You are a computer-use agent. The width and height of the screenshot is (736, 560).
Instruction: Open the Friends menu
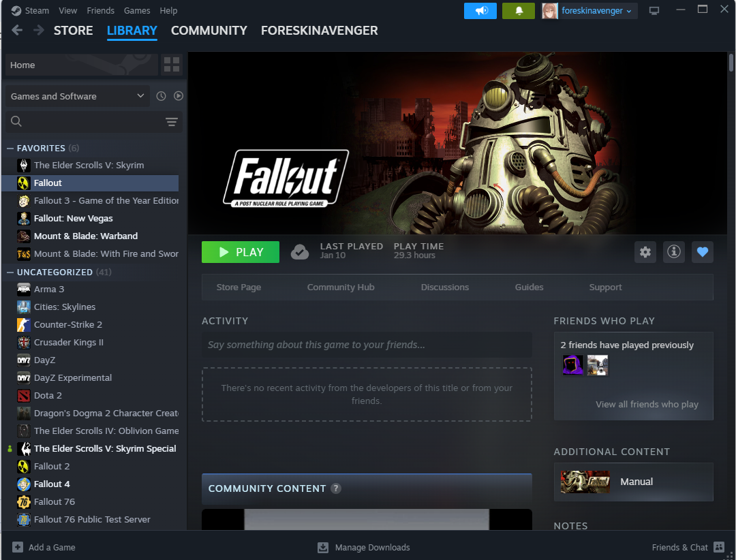pos(100,10)
